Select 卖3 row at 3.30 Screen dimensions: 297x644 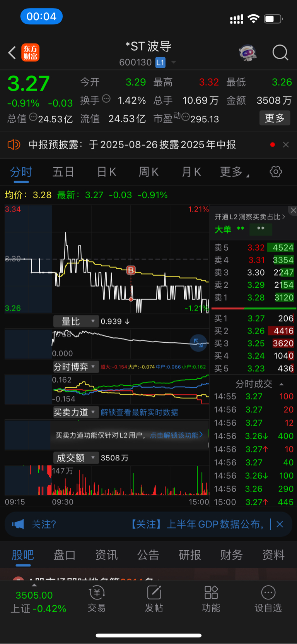click(254, 272)
